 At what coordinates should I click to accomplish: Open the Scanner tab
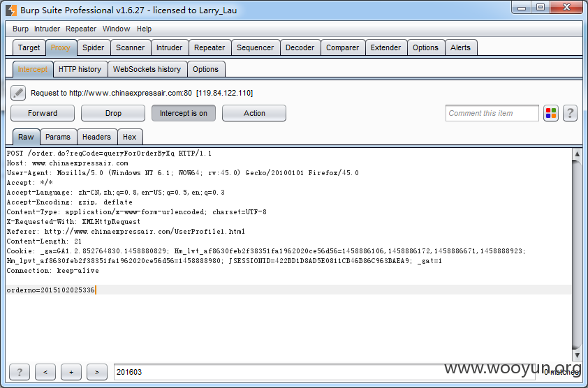[130, 47]
